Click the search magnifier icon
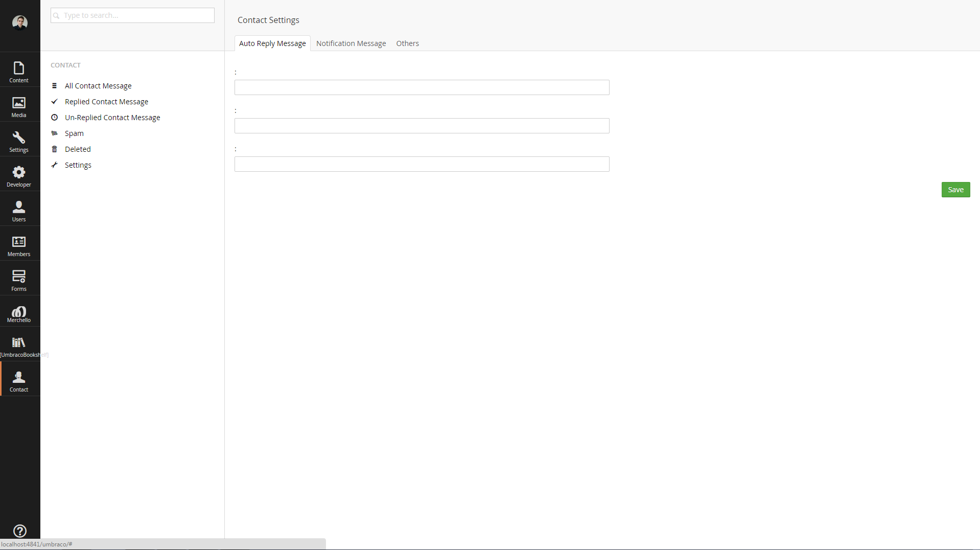Screen dimensions: 980x550 coord(56,16)
